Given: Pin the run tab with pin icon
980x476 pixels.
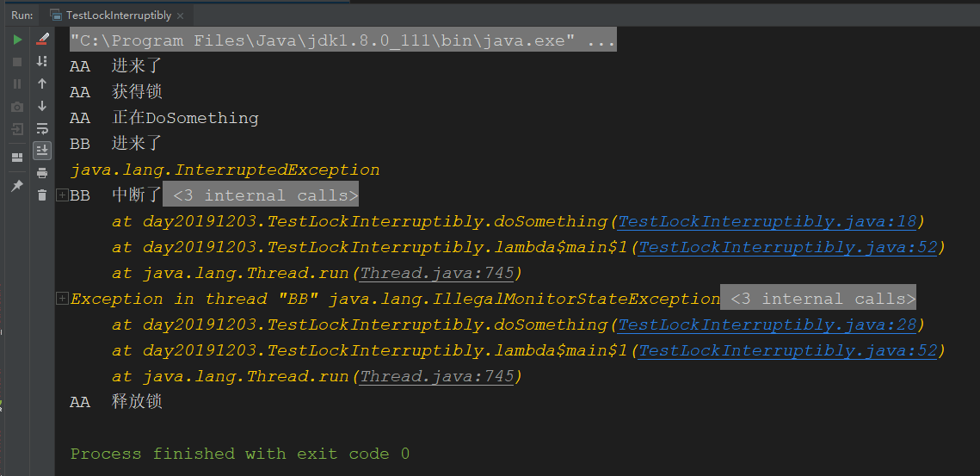Looking at the screenshot, I should 17,186.
